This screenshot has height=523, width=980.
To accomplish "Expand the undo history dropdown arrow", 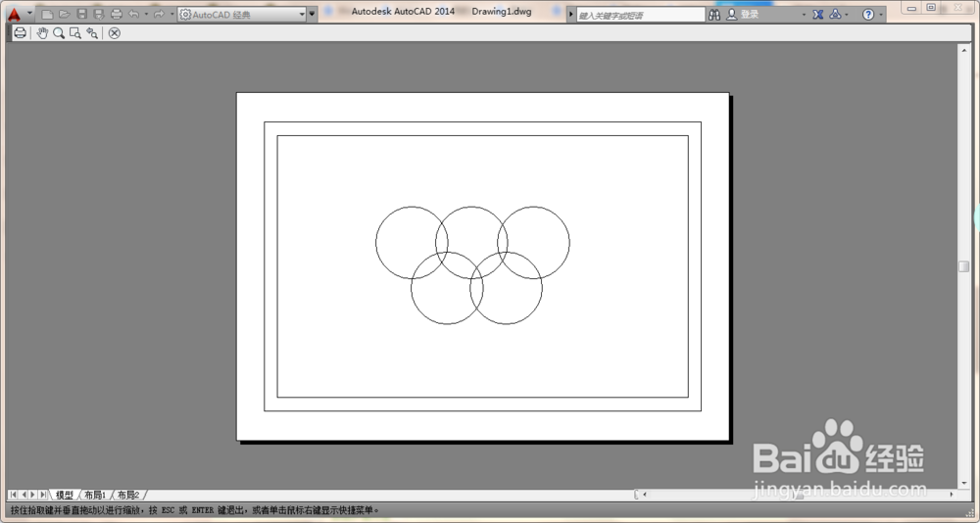I will (146, 14).
